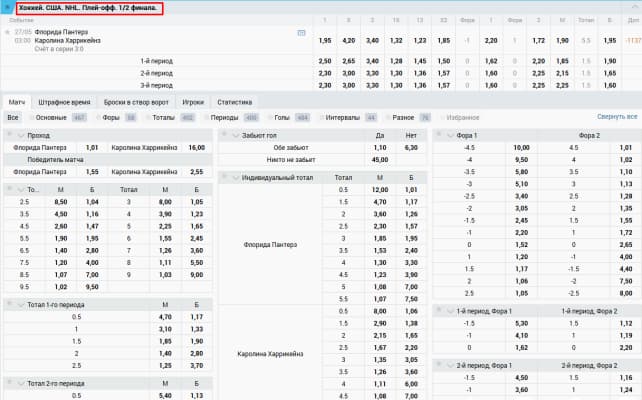Image resolution: width=642 pixels, height=400 pixels.
Task: Pin the 2-й период, Фора 1 block
Action: [439, 364]
